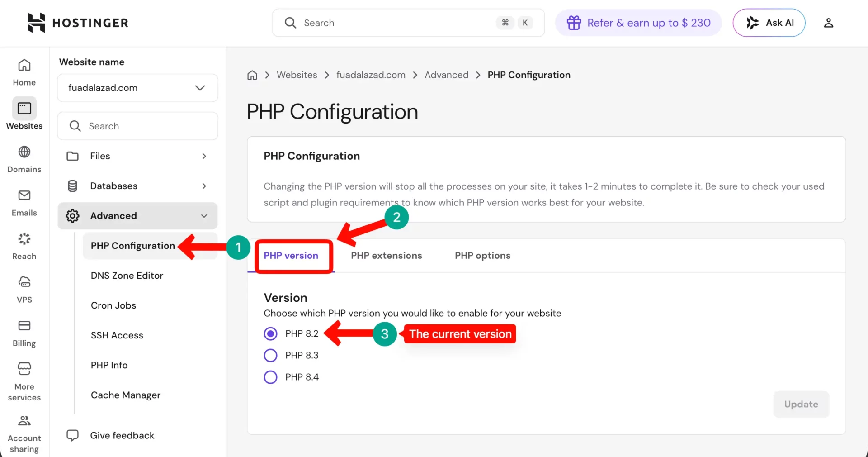The image size is (868, 457).
Task: Select the PHP 8.2 radio button
Action: [x=270, y=333]
